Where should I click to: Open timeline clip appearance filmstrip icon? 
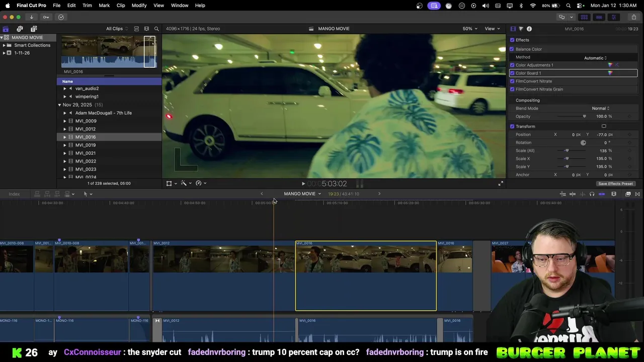614,194
